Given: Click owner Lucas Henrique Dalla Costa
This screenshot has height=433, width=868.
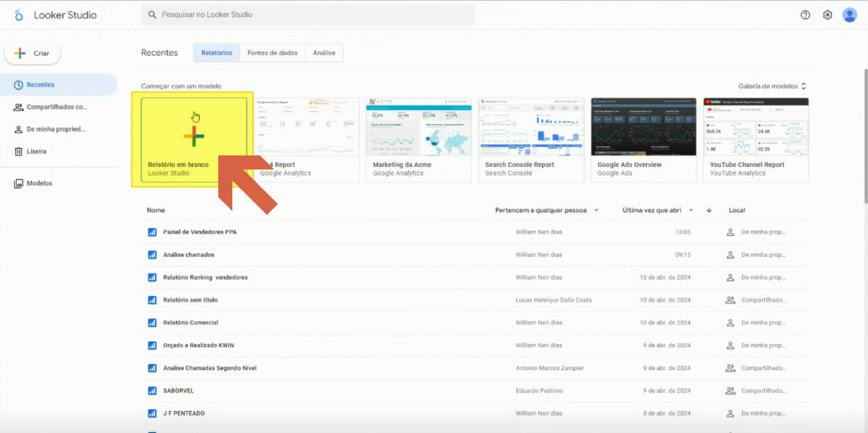Looking at the screenshot, I should (554, 300).
